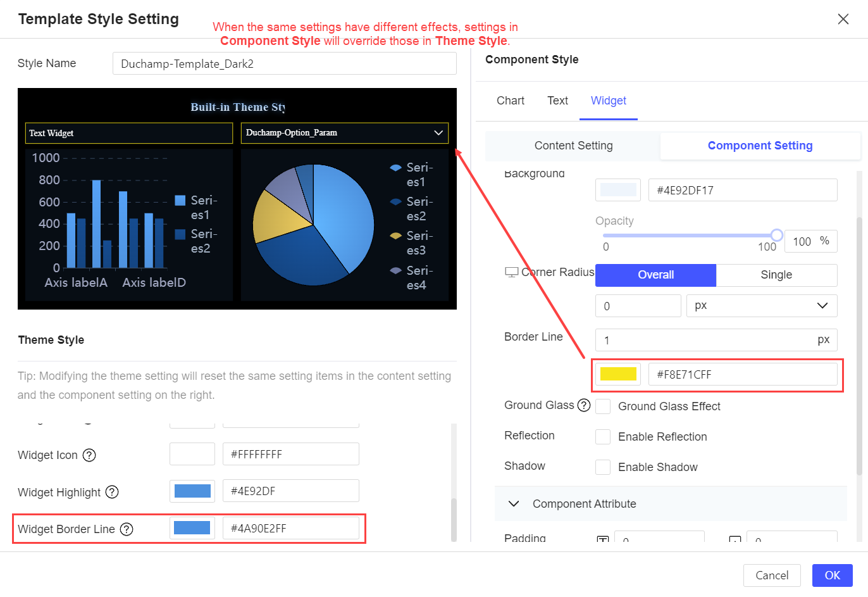The image size is (868, 597).
Task: Click the monitor icon beside Corner Radius
Action: 511,272
